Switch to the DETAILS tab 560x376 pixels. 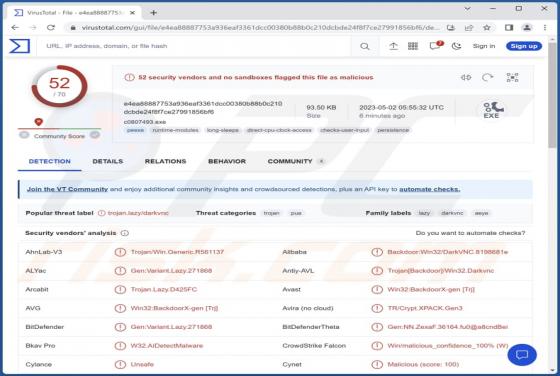(x=108, y=161)
